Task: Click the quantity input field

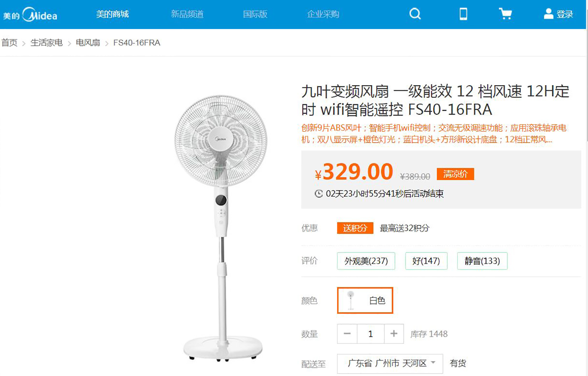Action: [370, 334]
